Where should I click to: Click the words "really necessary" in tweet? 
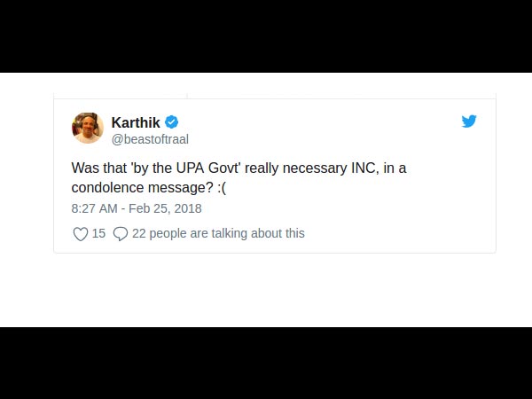coord(284,168)
